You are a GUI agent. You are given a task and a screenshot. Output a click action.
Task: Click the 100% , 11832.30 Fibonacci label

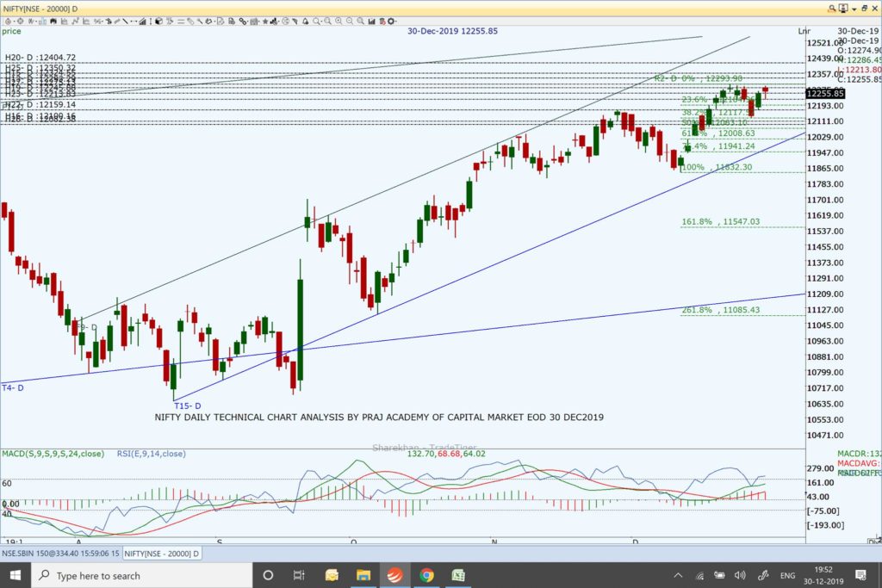tap(717, 167)
